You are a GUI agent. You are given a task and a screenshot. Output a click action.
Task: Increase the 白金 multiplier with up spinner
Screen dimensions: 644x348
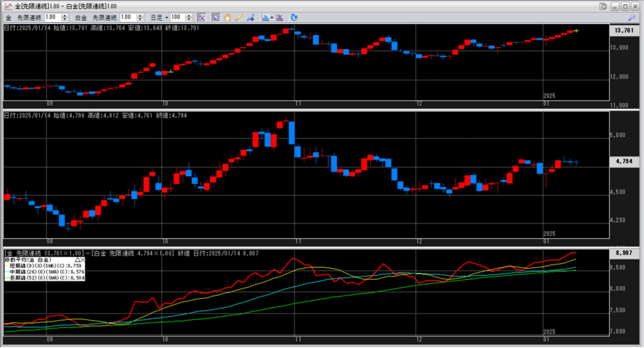tap(140, 16)
